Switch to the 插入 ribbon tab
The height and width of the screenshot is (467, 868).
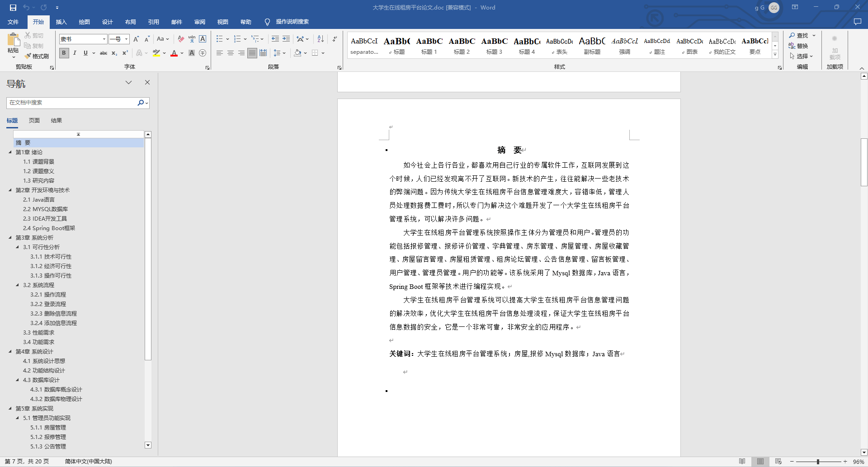pos(61,22)
